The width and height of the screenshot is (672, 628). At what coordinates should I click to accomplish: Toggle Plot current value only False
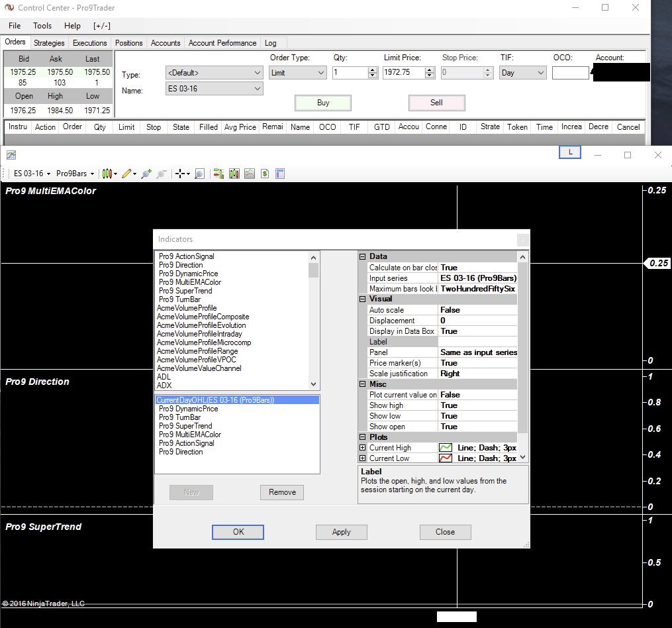pos(478,395)
